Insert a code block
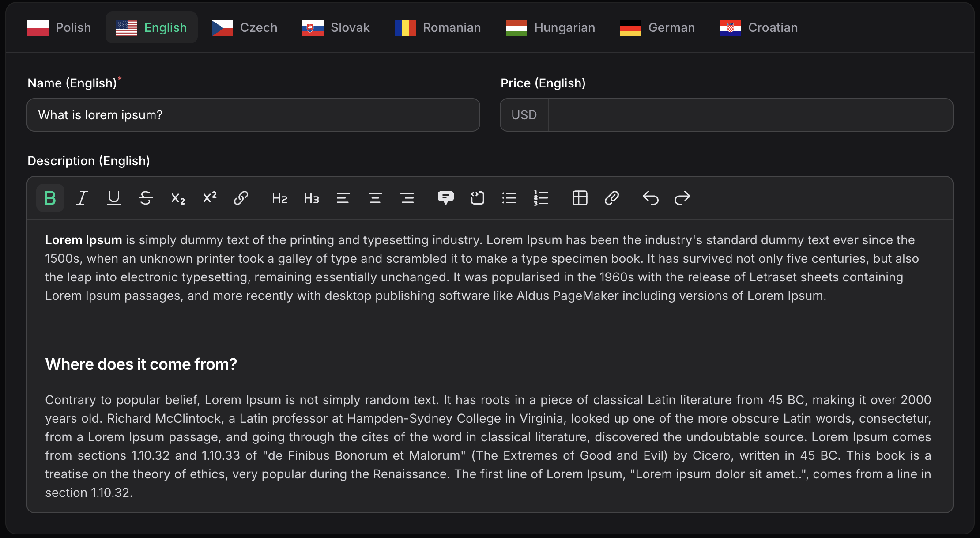Image resolution: width=980 pixels, height=538 pixels. click(477, 198)
